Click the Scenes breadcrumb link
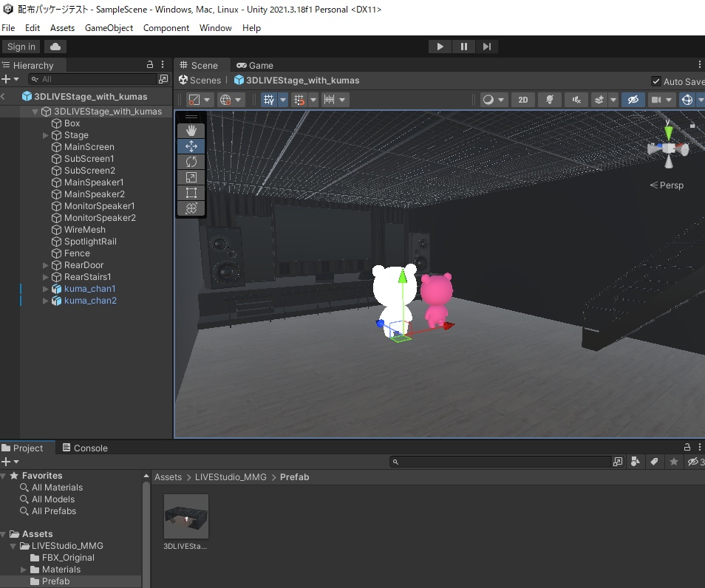Screen dimensions: 705x588 click(205, 80)
